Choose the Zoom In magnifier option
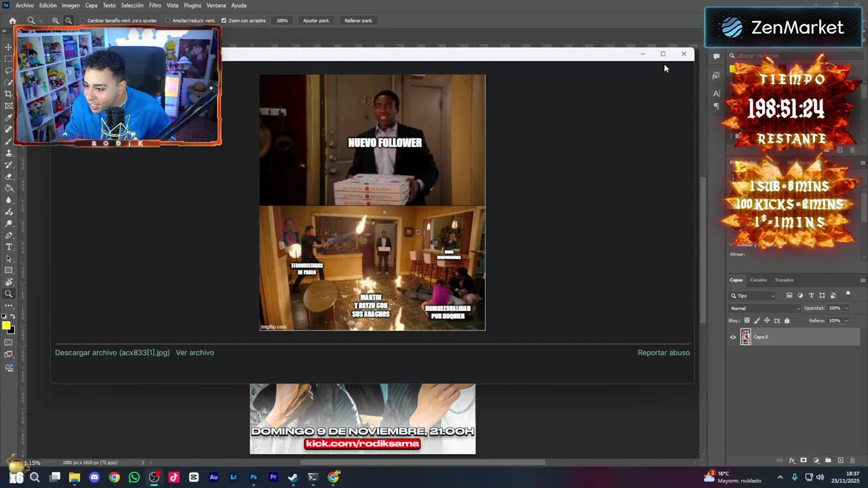This screenshot has height=488, width=868. [x=56, y=20]
